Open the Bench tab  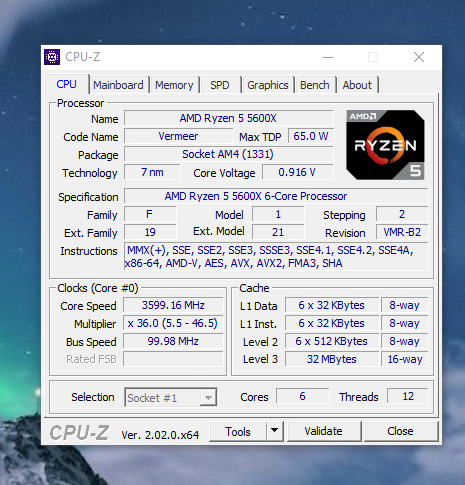pos(315,85)
